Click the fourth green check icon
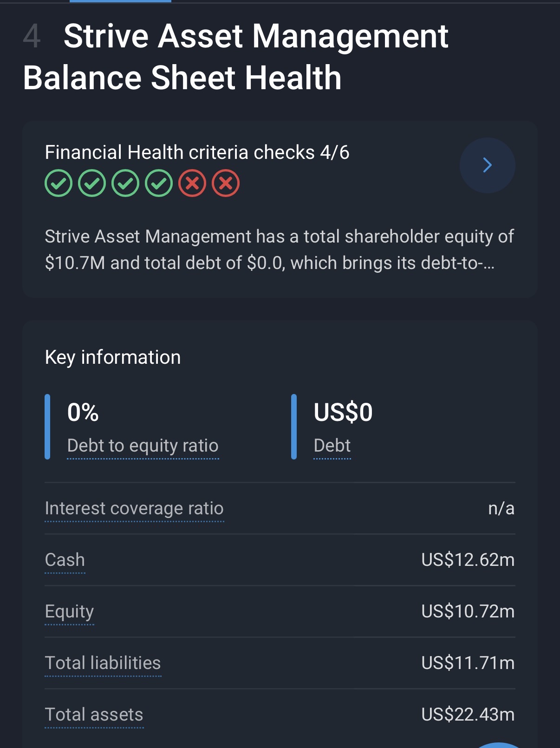Image resolution: width=560 pixels, height=748 pixels. click(x=159, y=184)
